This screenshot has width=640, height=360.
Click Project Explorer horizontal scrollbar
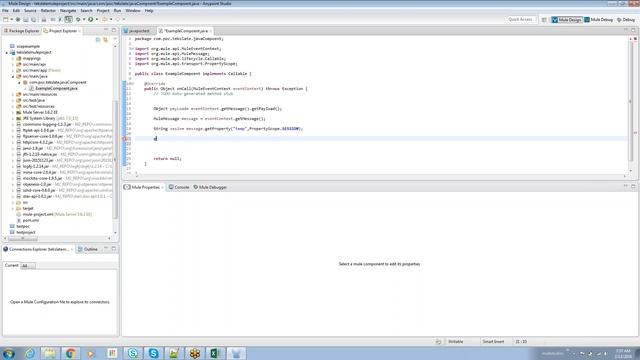pos(23,238)
